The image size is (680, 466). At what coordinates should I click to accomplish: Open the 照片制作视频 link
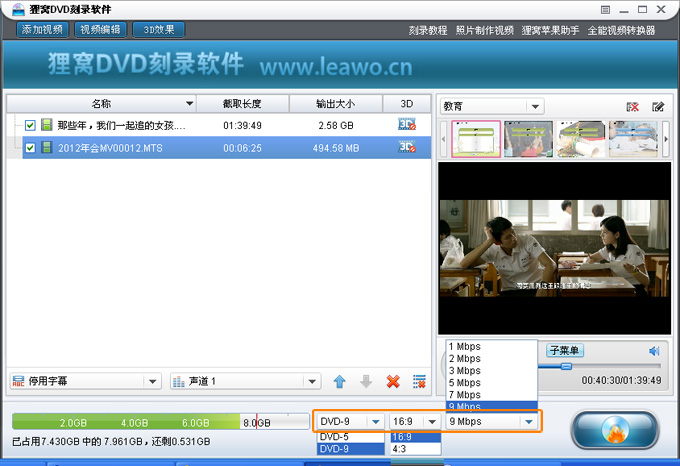coord(484,30)
